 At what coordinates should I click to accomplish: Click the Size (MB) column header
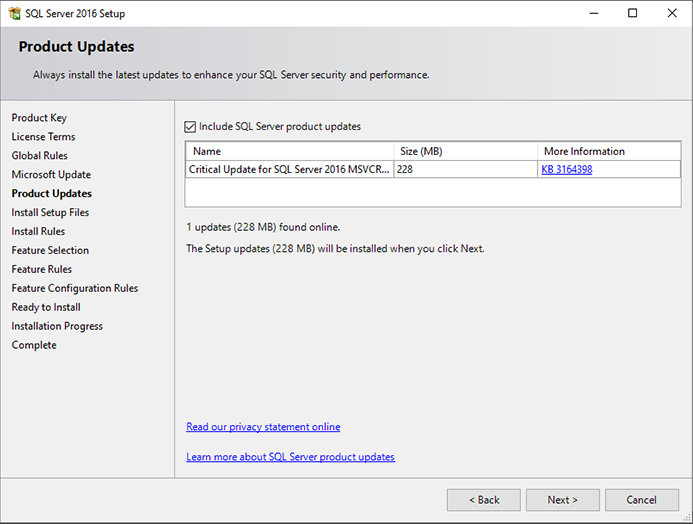click(465, 151)
